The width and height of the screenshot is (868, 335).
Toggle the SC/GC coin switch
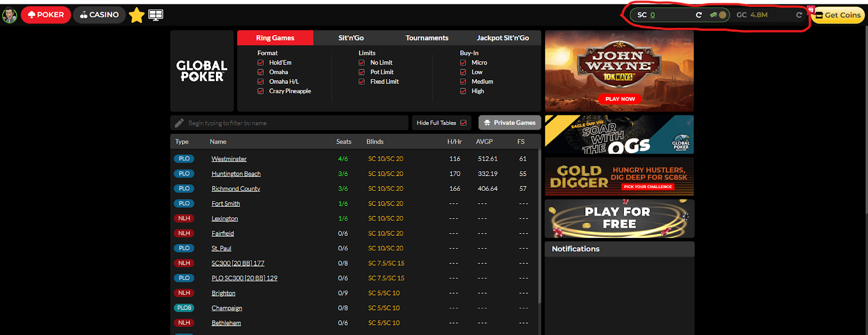click(x=723, y=15)
